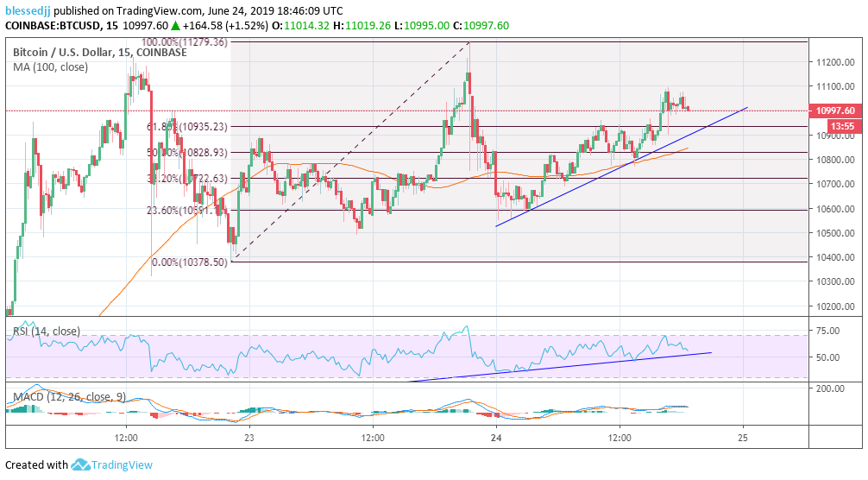
Task: Click the 24 date label on time axis
Action: pyautogui.click(x=496, y=438)
